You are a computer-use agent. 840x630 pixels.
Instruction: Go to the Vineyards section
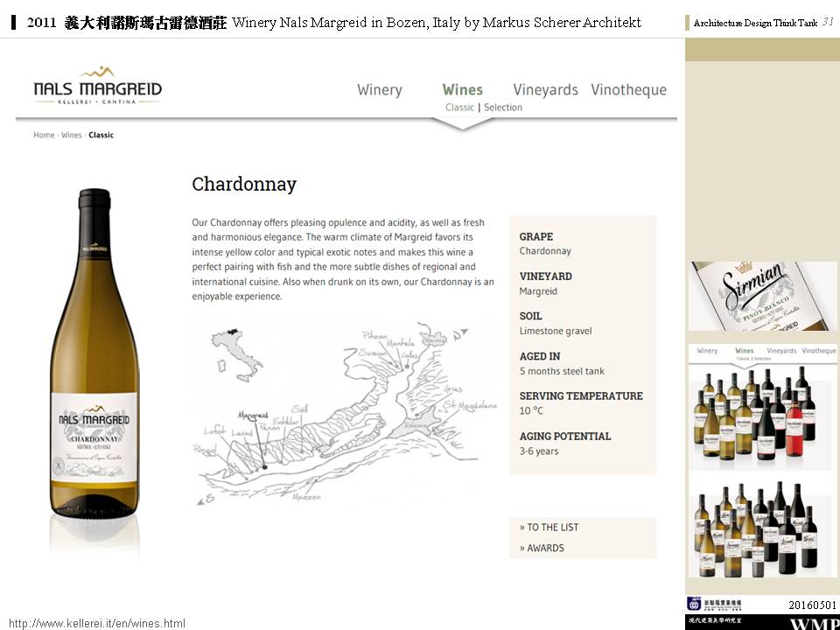point(545,90)
